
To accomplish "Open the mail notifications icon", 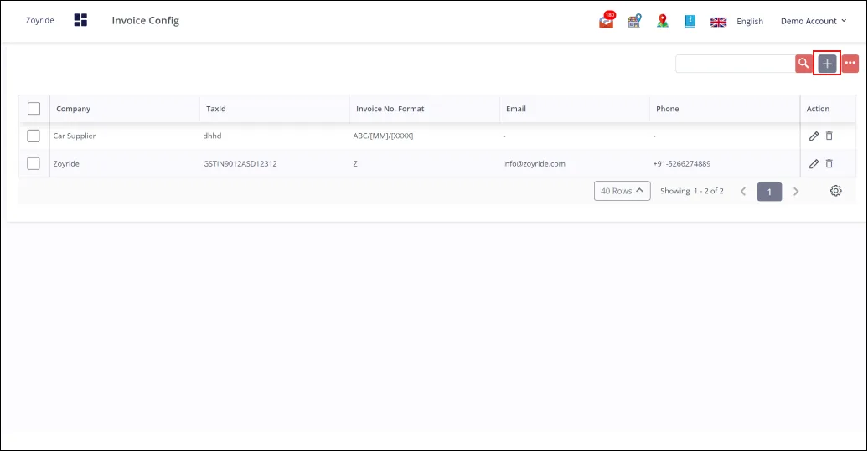I will pyautogui.click(x=607, y=20).
